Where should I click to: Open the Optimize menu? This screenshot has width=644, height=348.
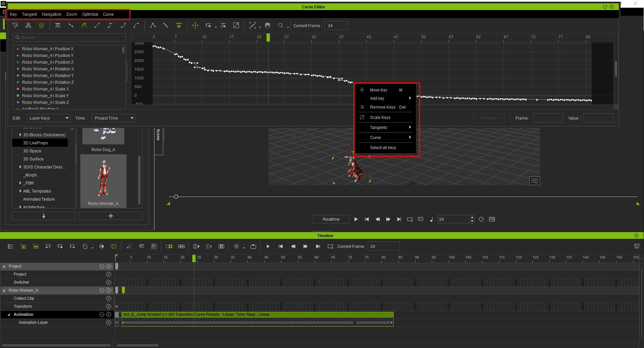[90, 14]
